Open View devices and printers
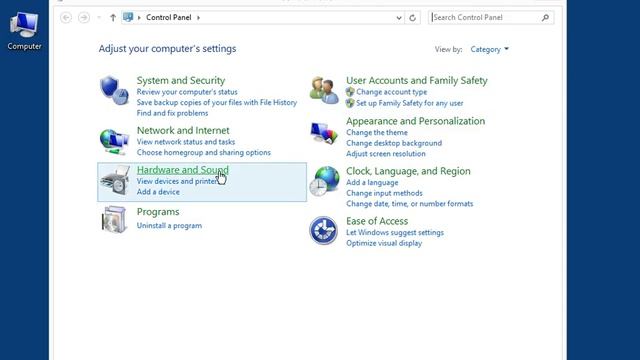This screenshot has width=640, height=360. [x=178, y=181]
